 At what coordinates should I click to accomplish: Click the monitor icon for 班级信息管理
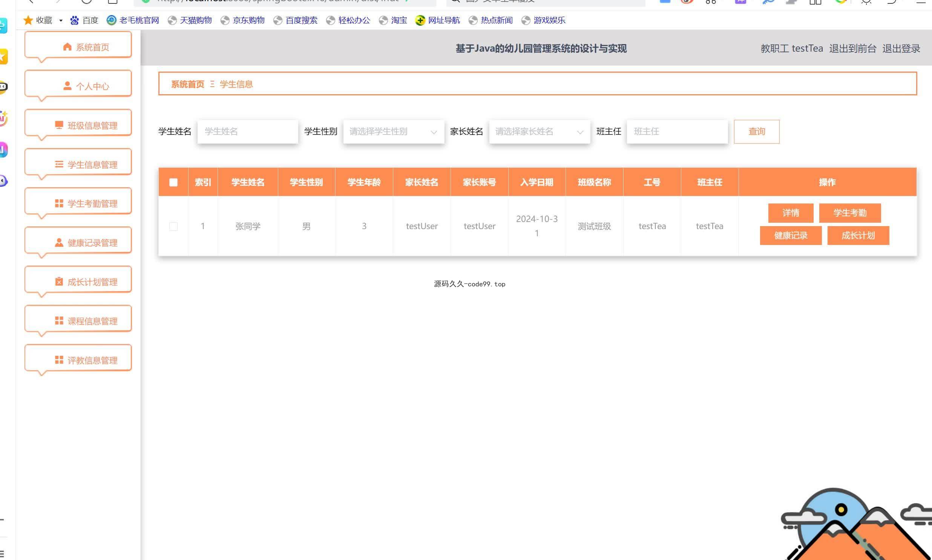coord(59,125)
